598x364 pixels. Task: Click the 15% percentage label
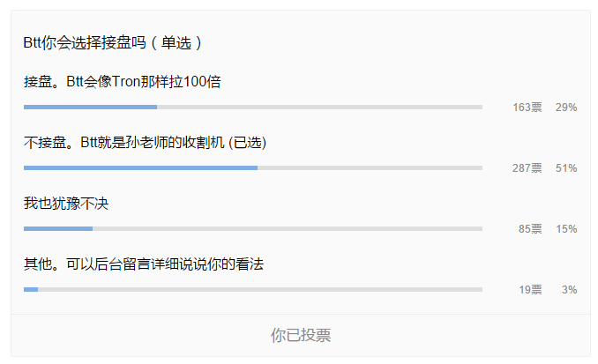tap(566, 229)
